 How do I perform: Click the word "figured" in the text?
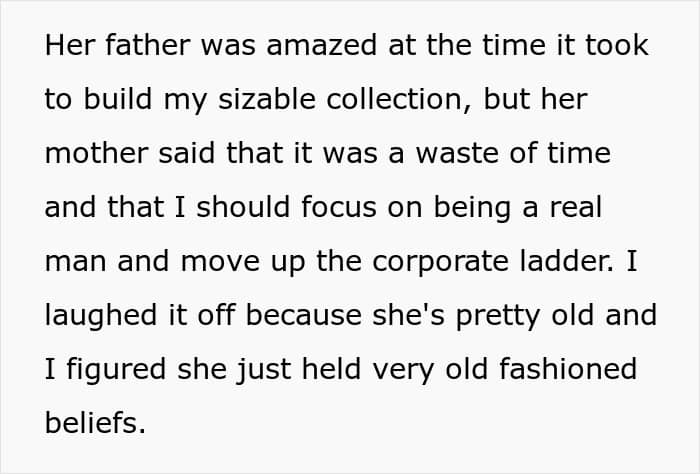116,370
